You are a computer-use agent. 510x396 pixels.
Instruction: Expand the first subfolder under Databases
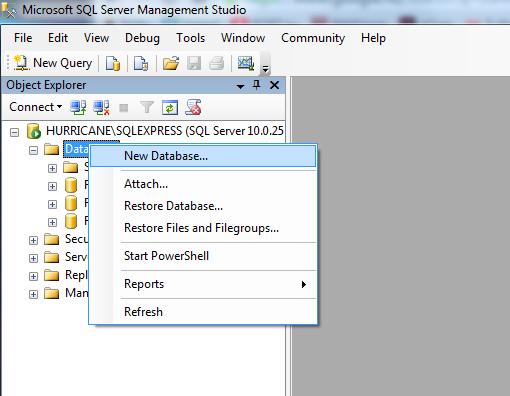point(52,168)
